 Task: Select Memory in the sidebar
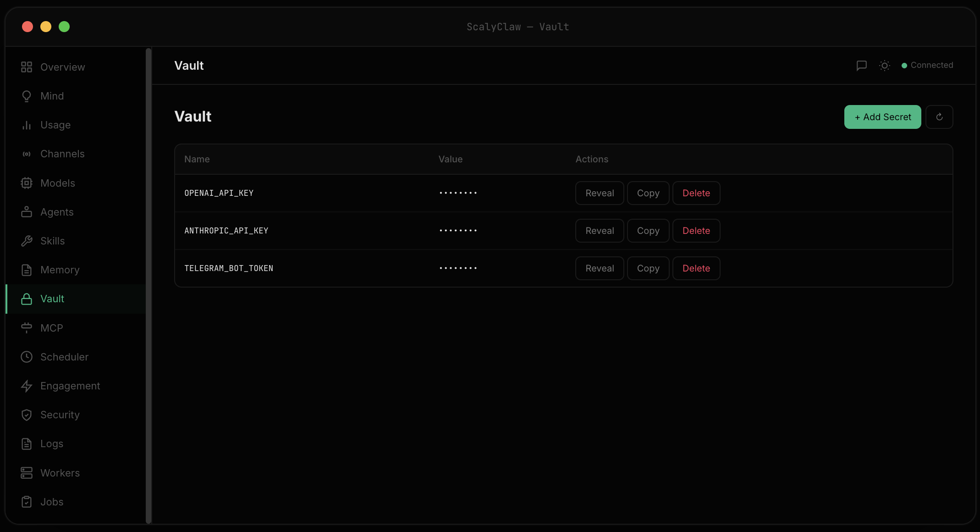60,270
